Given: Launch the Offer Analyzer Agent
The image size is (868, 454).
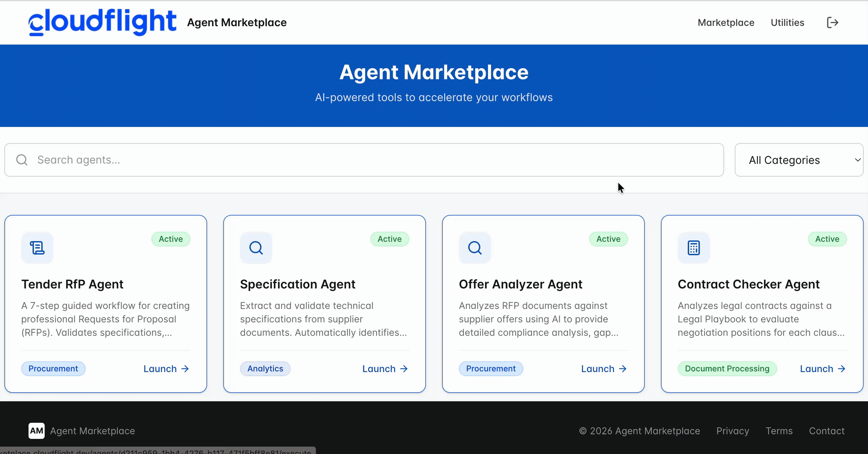Looking at the screenshot, I should point(604,369).
